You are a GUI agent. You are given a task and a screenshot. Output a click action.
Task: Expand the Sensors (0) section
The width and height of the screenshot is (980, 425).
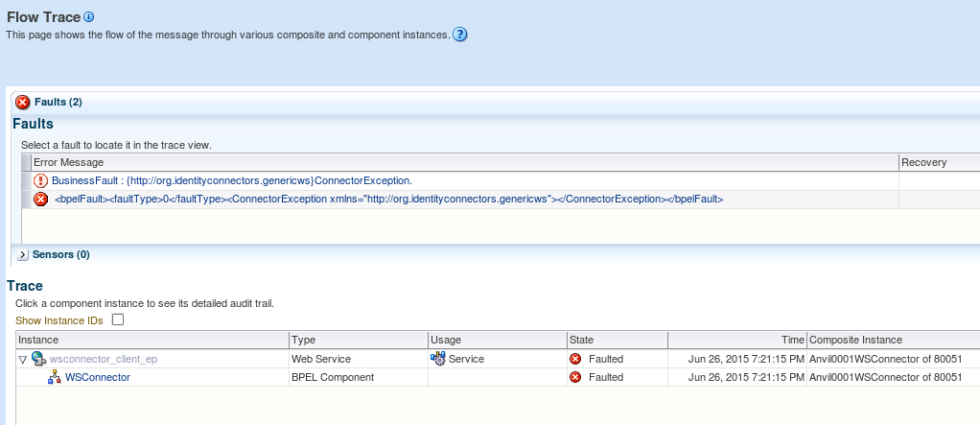[24, 254]
